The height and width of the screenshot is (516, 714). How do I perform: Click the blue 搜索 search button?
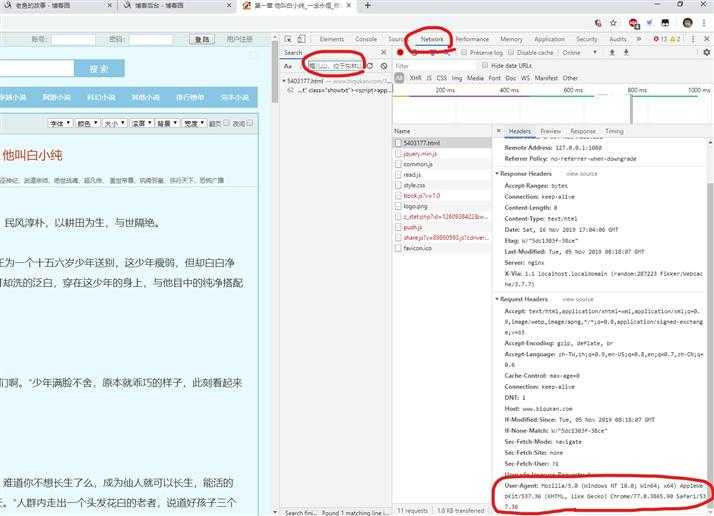(x=99, y=69)
